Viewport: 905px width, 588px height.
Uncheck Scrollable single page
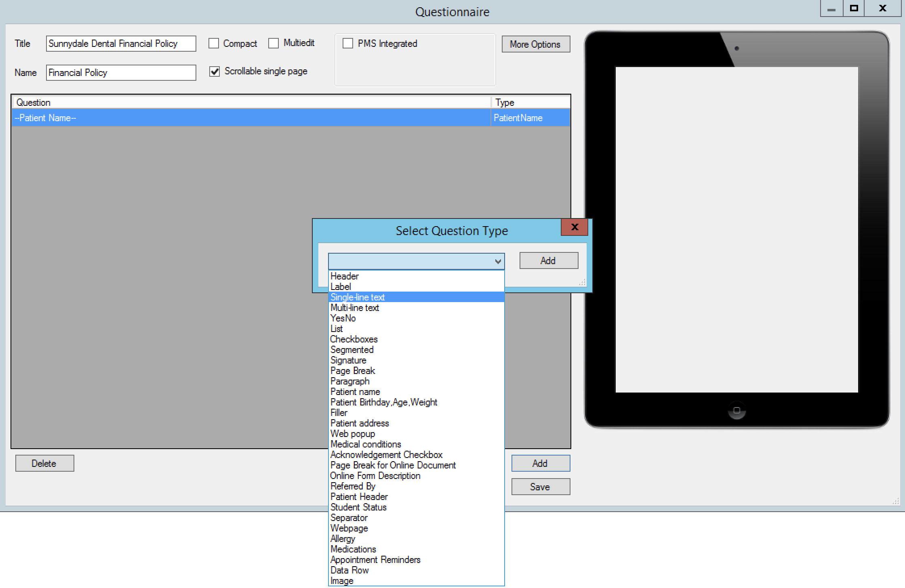pos(215,71)
